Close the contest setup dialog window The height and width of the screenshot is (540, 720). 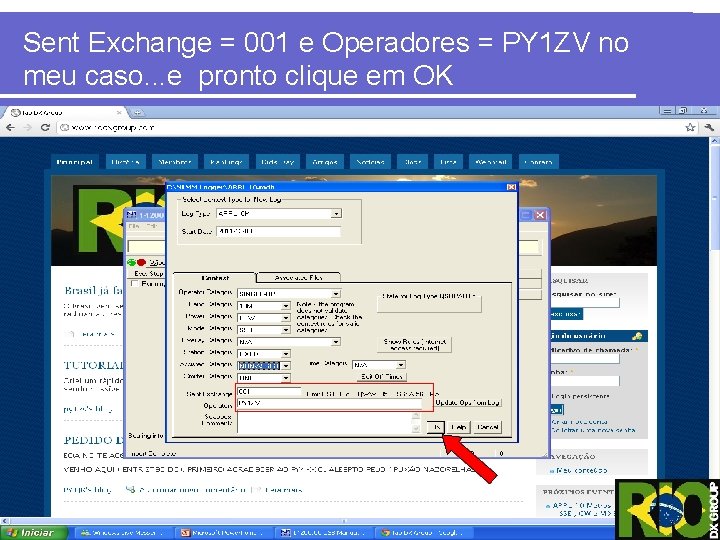pyautogui.click(x=511, y=187)
